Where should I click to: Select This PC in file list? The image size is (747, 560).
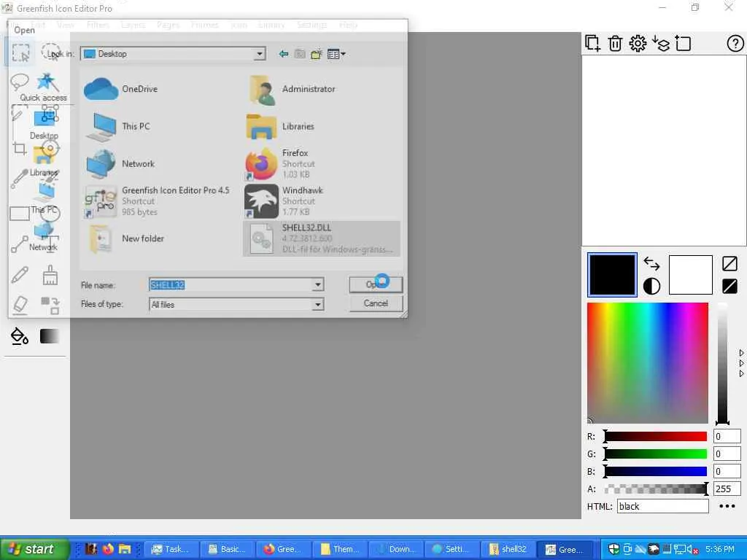pos(118,126)
